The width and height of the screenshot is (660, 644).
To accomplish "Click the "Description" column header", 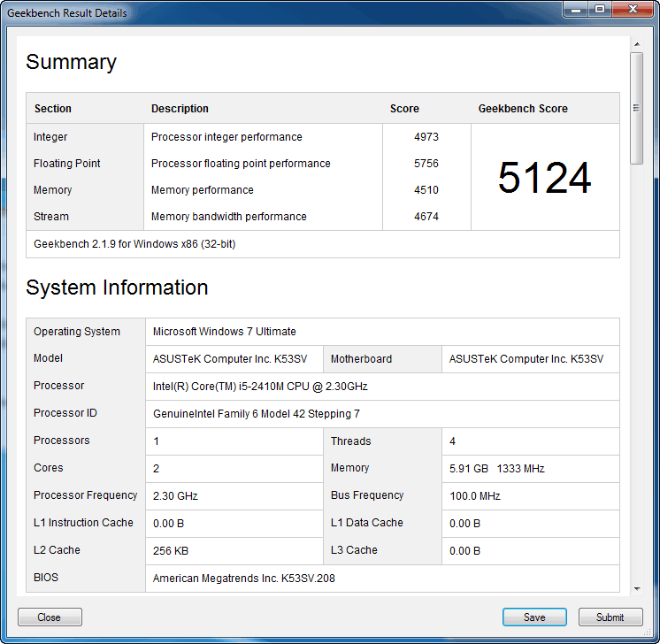I will coord(180,109).
